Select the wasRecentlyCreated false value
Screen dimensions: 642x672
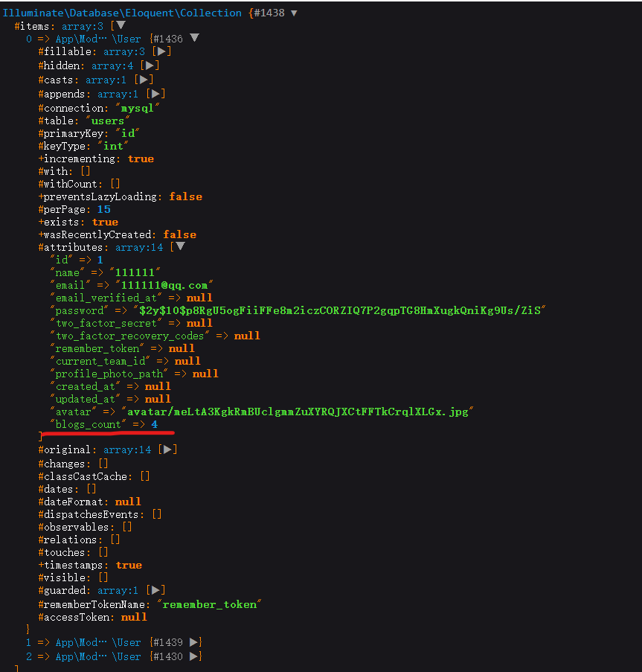tap(179, 234)
